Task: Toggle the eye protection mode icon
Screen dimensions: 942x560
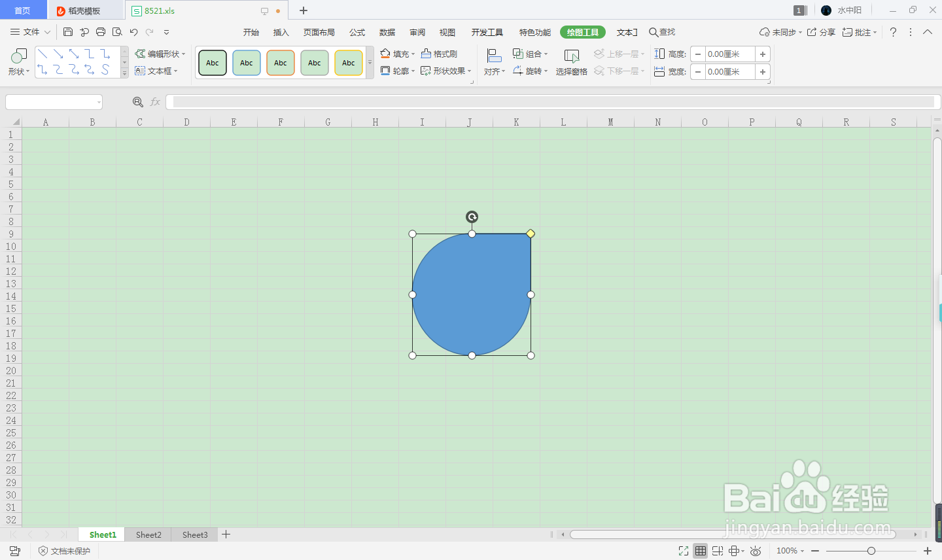Action: click(x=756, y=551)
